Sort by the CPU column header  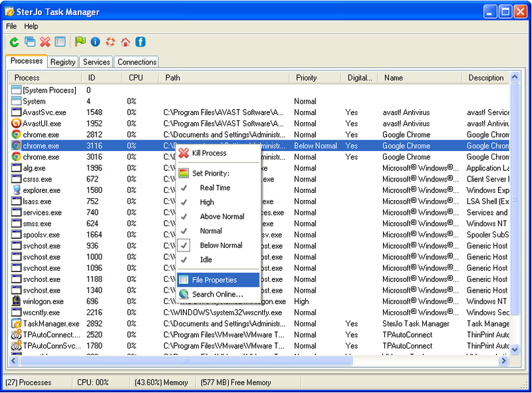(140, 78)
